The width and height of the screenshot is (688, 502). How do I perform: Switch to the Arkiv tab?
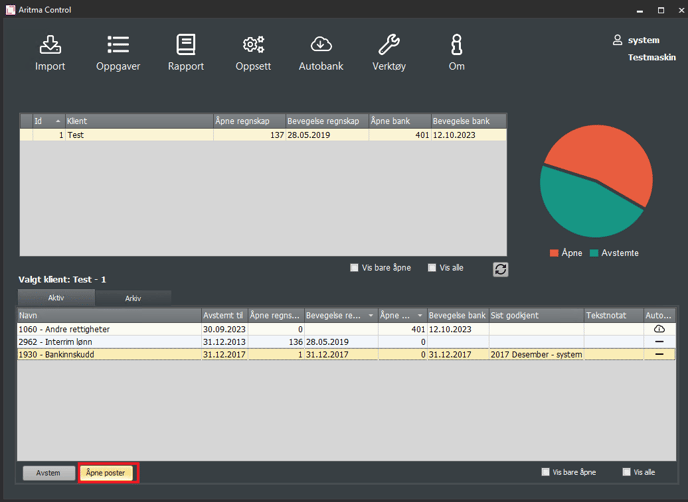coord(133,298)
